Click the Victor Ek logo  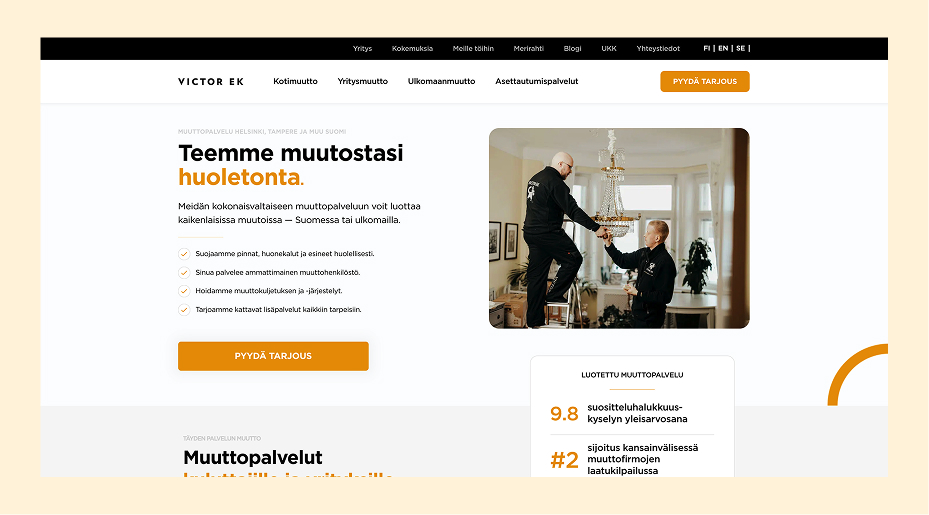point(211,82)
